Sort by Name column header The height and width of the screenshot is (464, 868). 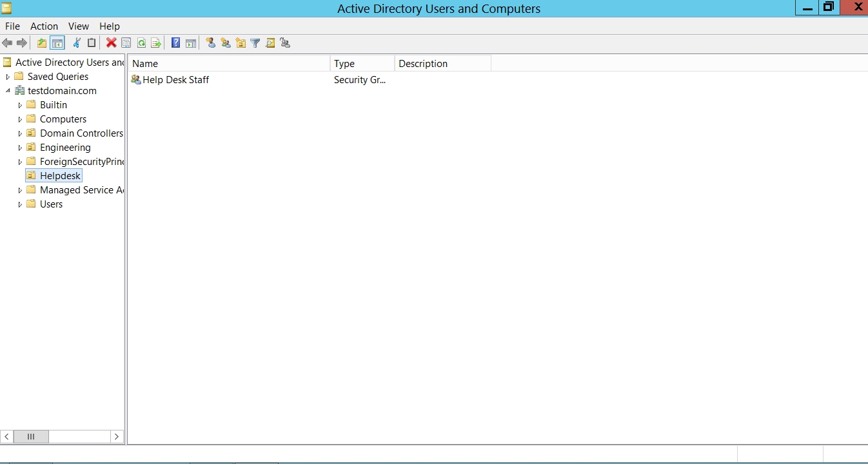click(x=229, y=63)
